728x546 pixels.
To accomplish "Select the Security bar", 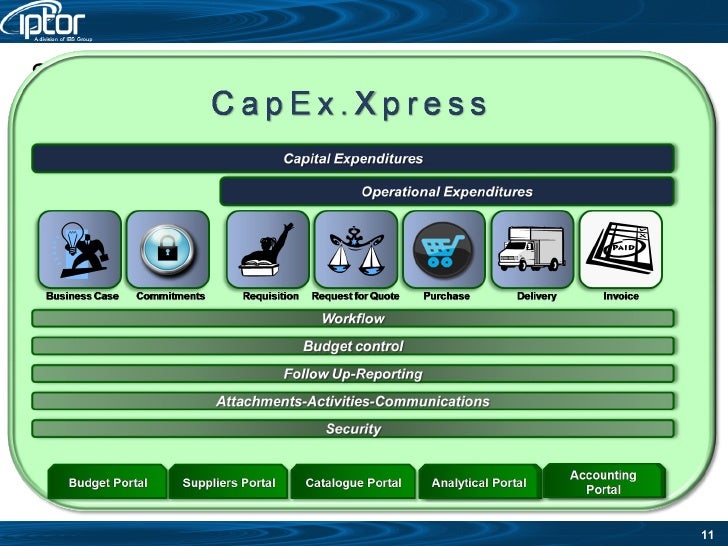I will point(353,429).
